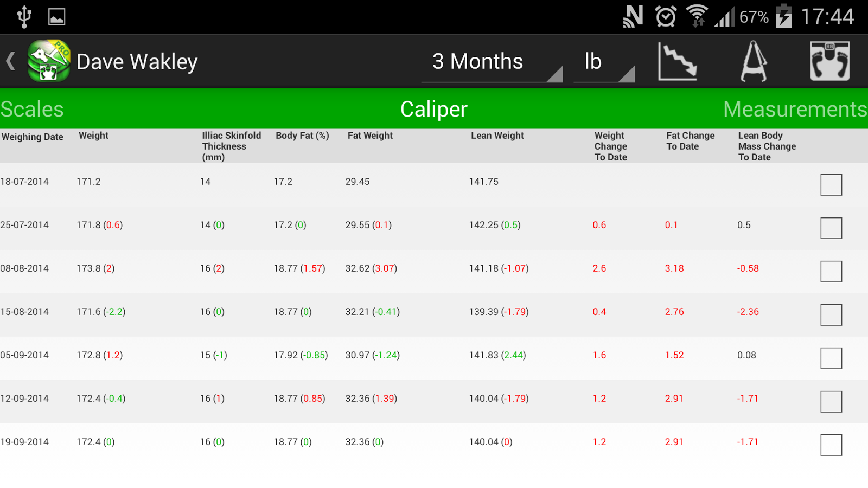868x488 pixels.
Task: Select the Caliper tab header
Action: click(x=433, y=109)
